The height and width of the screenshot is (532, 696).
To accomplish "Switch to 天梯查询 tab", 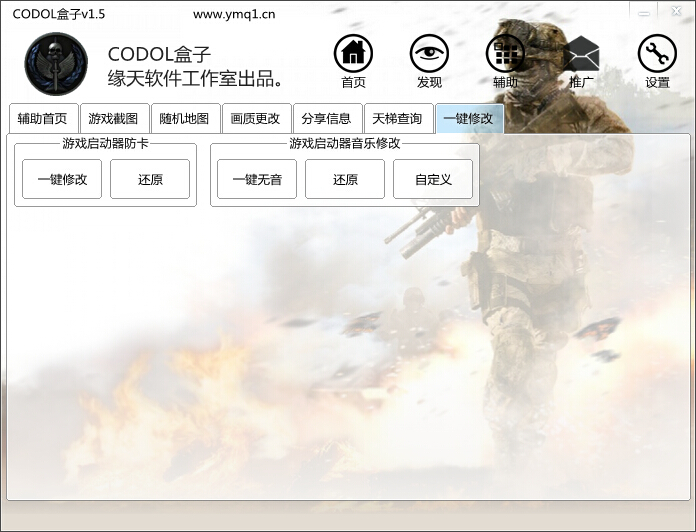I will pyautogui.click(x=398, y=119).
